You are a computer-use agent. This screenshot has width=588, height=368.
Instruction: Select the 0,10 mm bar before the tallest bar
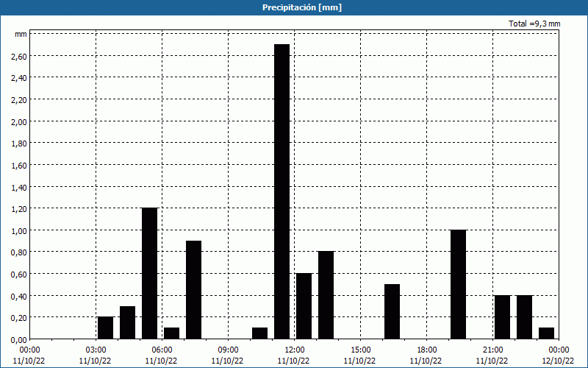(x=260, y=333)
